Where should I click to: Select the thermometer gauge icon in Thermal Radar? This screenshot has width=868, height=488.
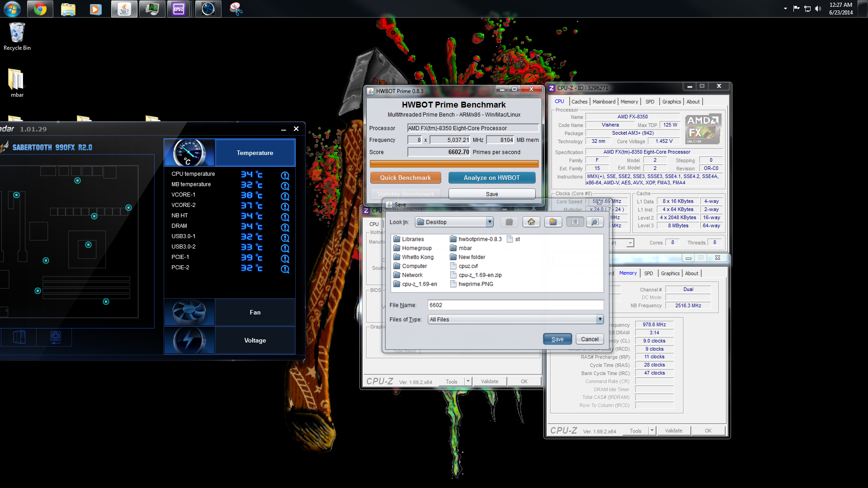[x=189, y=153]
